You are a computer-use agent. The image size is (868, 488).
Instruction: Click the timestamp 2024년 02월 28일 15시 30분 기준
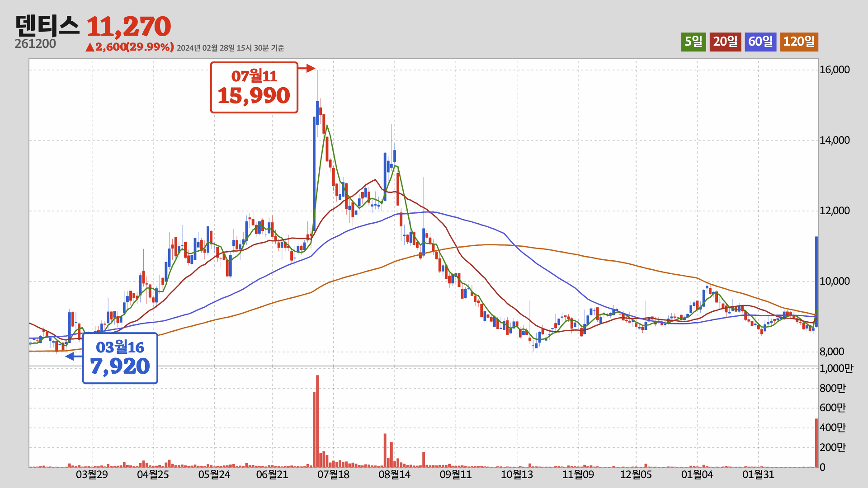(231, 48)
